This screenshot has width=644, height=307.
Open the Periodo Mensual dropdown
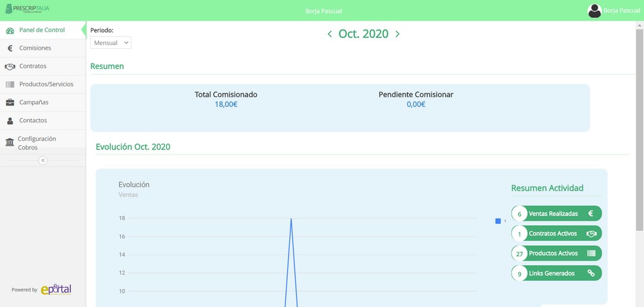[111, 42]
